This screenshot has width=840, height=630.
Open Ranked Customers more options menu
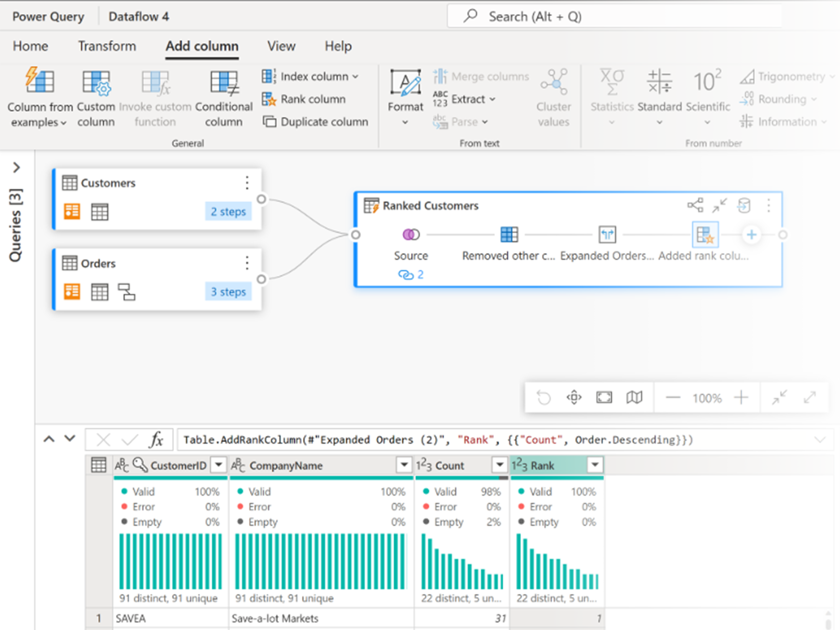click(x=769, y=205)
